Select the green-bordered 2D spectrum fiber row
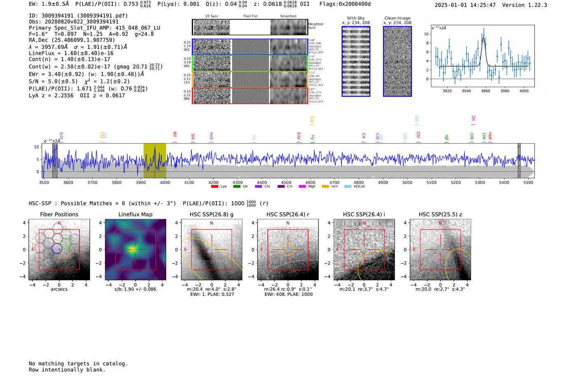The width and height of the screenshot is (576, 392). [250, 63]
